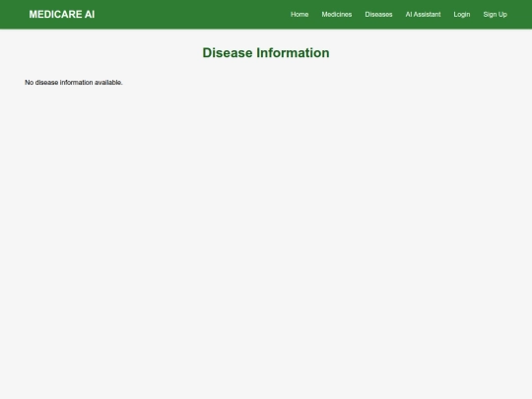Go to the Home page
532x399 pixels.
coord(299,14)
